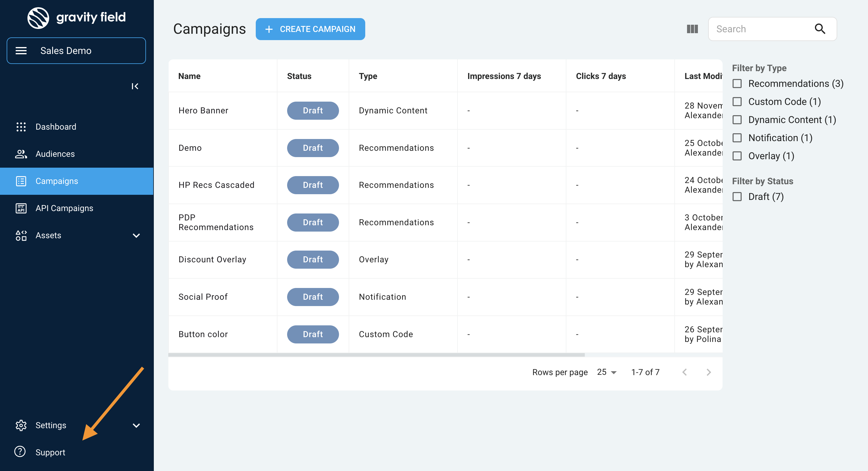Screen dimensions: 868x471
Task: Open the rows per page dropdown
Action: [607, 372]
